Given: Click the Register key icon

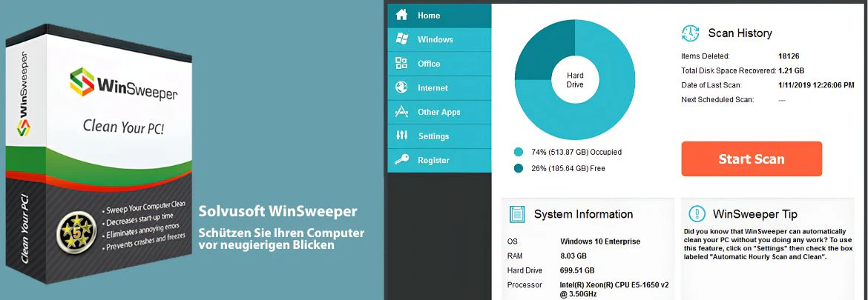Looking at the screenshot, I should 401,160.
